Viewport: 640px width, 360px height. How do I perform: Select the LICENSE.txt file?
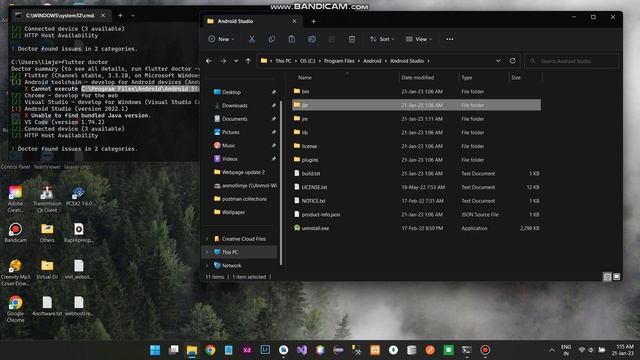[x=416, y=187]
